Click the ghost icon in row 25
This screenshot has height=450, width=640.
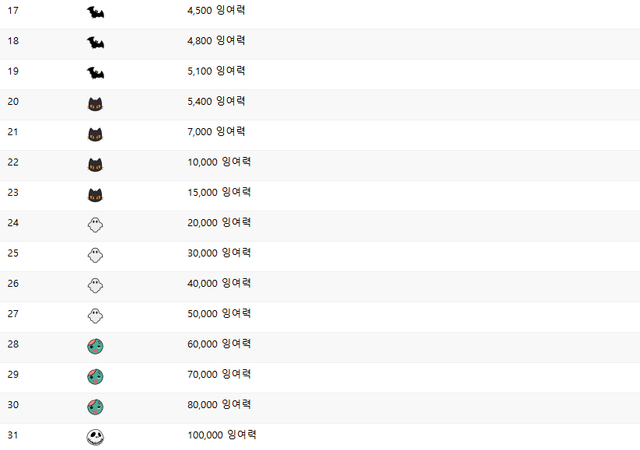(x=95, y=255)
